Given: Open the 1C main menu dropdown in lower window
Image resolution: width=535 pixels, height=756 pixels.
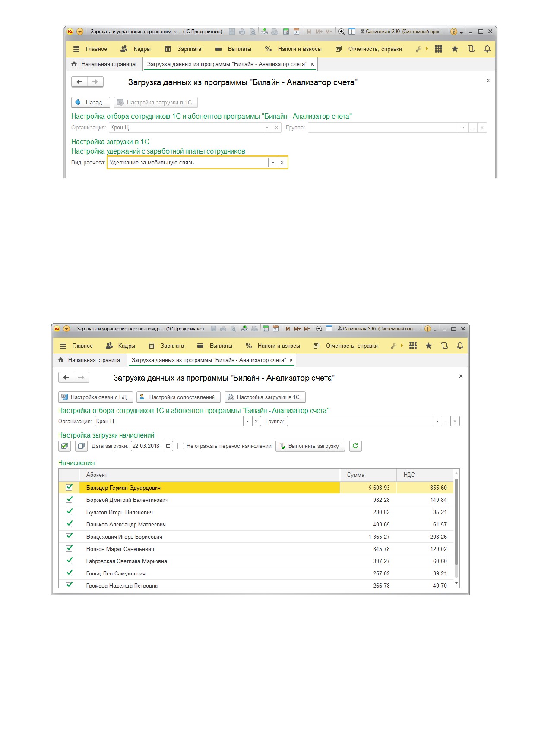Looking at the screenshot, I should coord(66,328).
